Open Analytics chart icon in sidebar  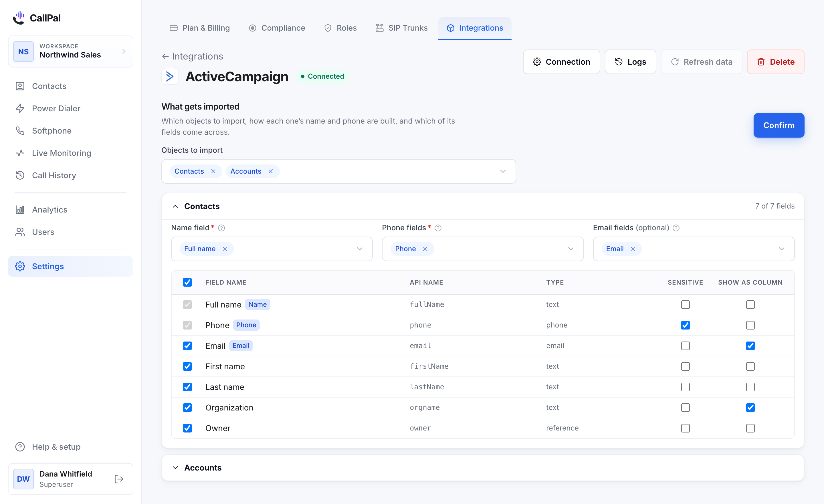point(20,210)
